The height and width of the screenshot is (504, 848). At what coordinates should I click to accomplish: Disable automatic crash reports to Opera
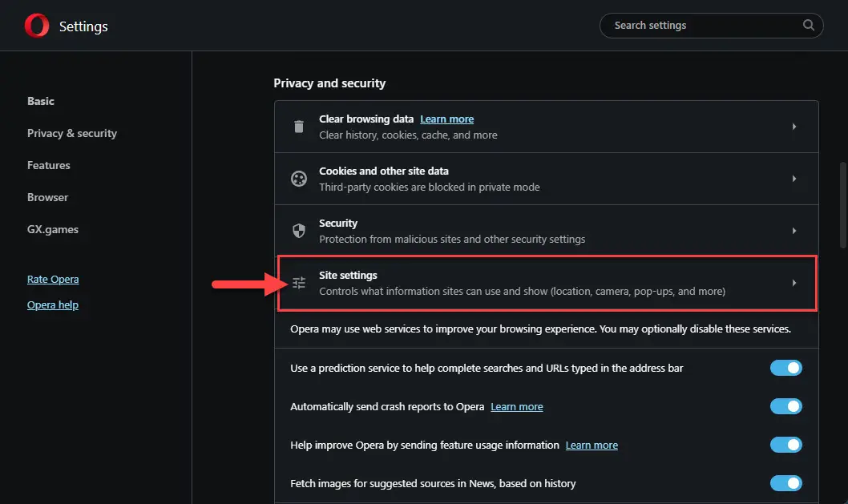785,406
